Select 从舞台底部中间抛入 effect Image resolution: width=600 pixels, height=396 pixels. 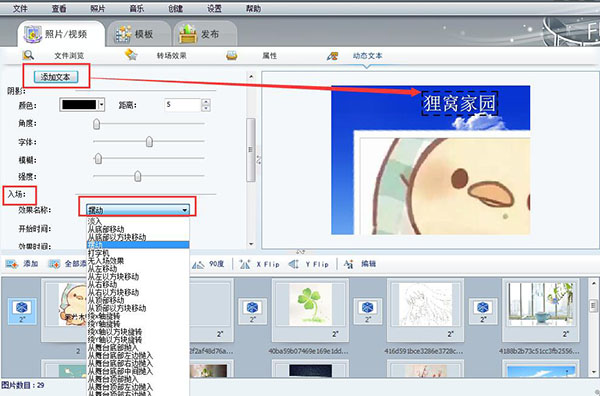pos(138,371)
